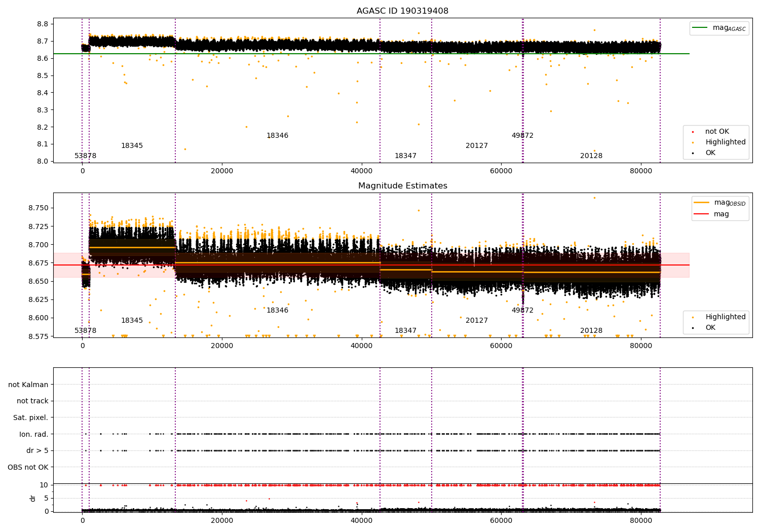This screenshot has height=532, width=760.
Task: Click obsid label 18346 in top plot
Action: coord(277,136)
